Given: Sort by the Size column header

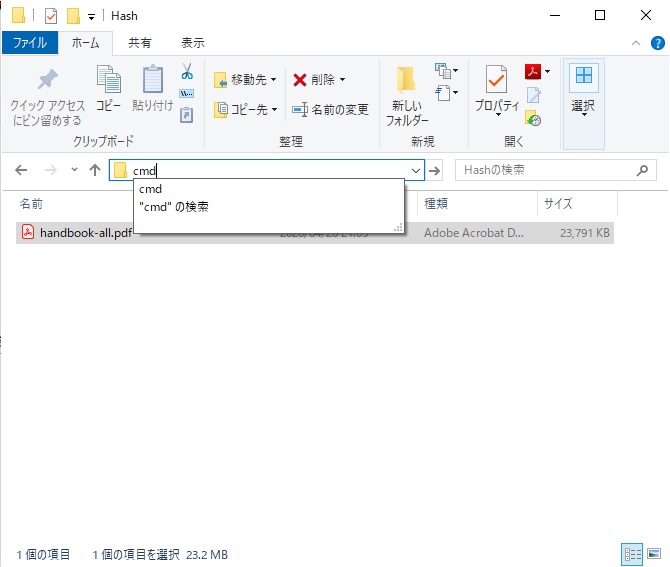Looking at the screenshot, I should pos(558,203).
